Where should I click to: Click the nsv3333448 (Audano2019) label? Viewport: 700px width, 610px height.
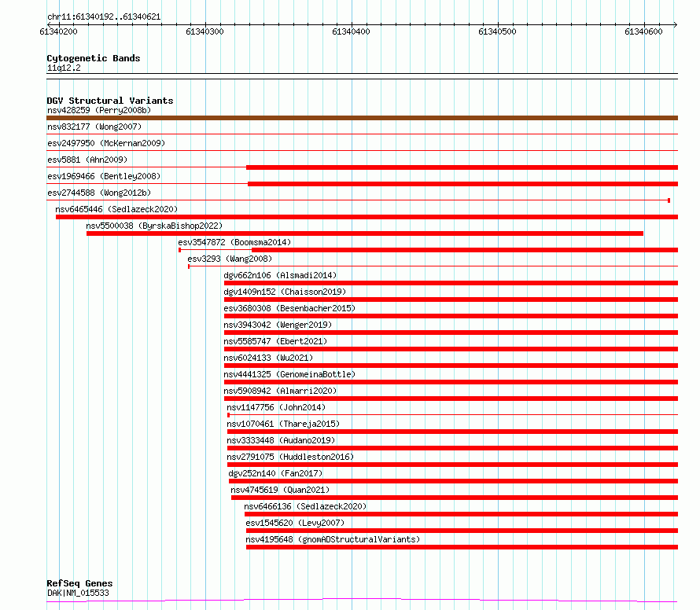pos(281,440)
